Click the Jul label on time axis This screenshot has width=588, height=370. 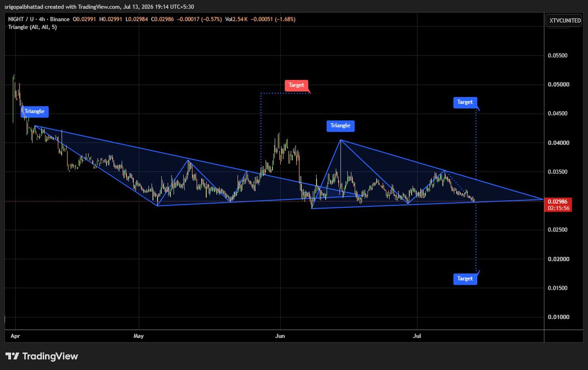(417, 336)
